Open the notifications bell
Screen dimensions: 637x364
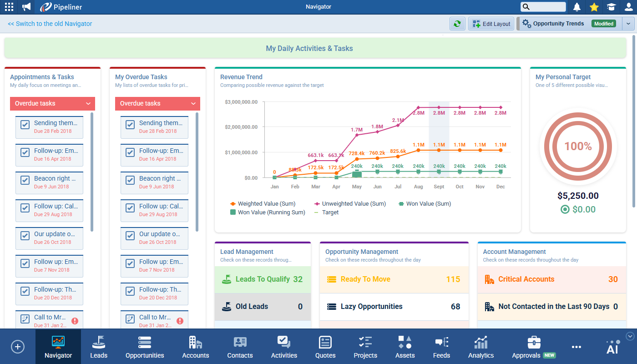(577, 7)
